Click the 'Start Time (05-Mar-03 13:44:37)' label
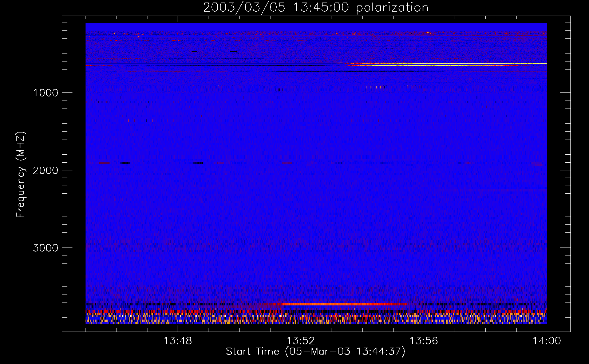Viewport: 589px width, 364px height. (316, 352)
